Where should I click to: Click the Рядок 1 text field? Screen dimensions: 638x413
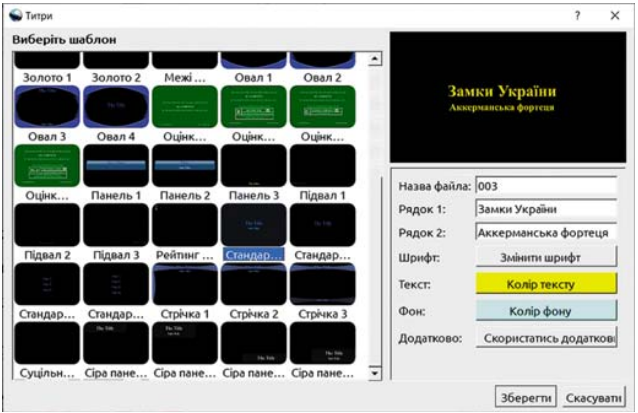[546, 209]
